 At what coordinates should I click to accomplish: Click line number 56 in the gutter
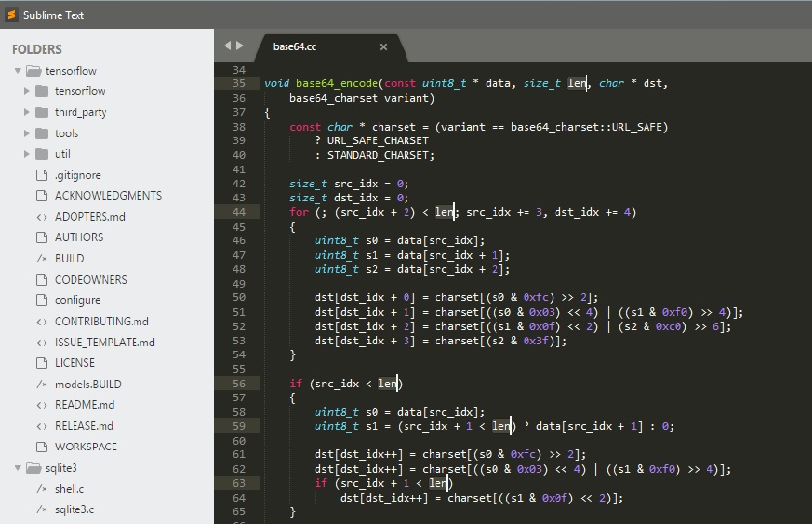pos(239,384)
